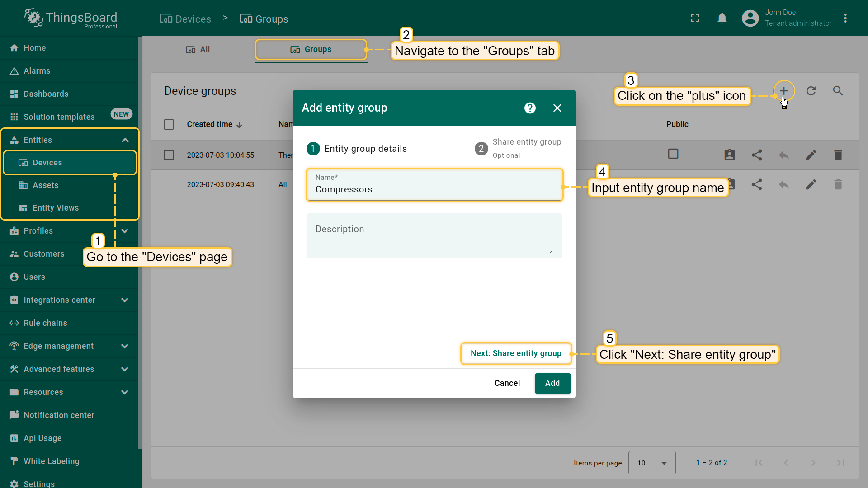The height and width of the screenshot is (488, 868).
Task: Click the pencil edit icon in first row
Action: click(x=811, y=155)
